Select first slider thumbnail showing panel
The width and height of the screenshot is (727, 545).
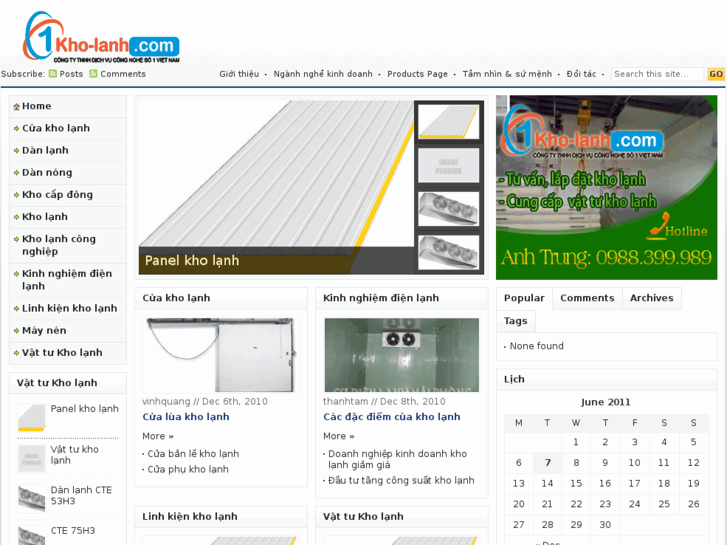tap(448, 122)
